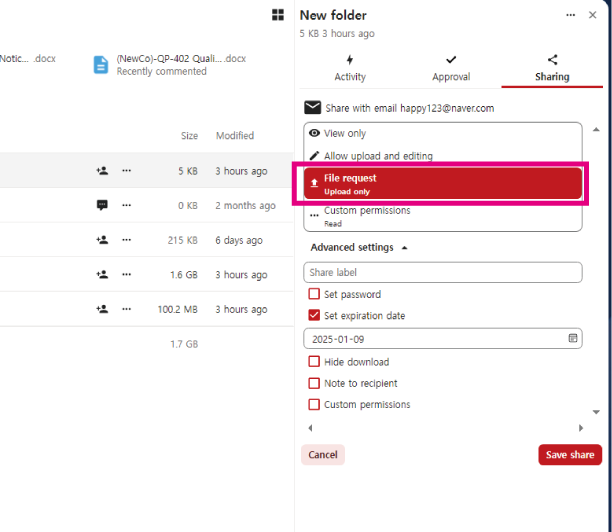Open the Approval tab
The image size is (612, 532).
click(x=451, y=68)
